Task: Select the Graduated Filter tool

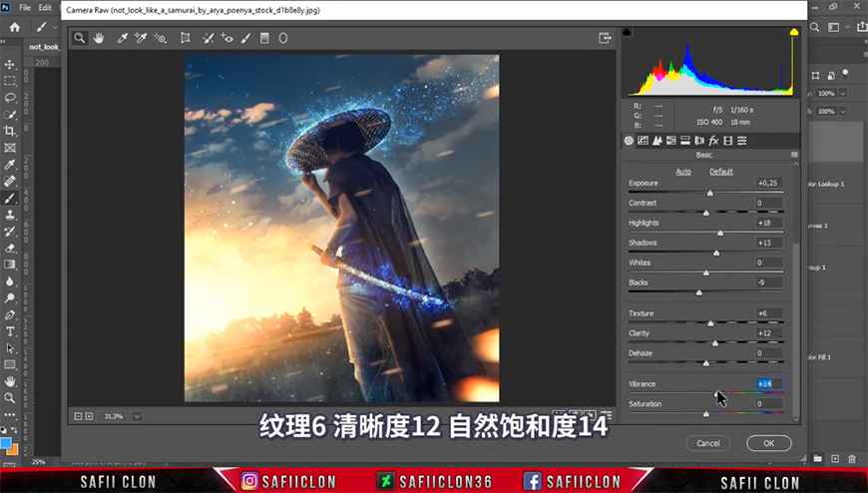Action: (x=264, y=38)
